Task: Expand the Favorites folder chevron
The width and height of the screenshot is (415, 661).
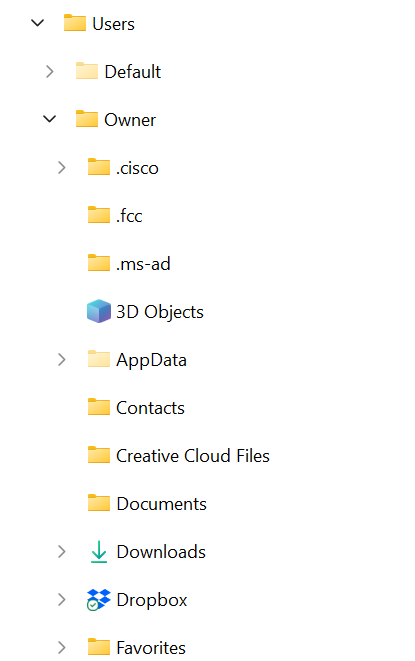Action: 62,647
